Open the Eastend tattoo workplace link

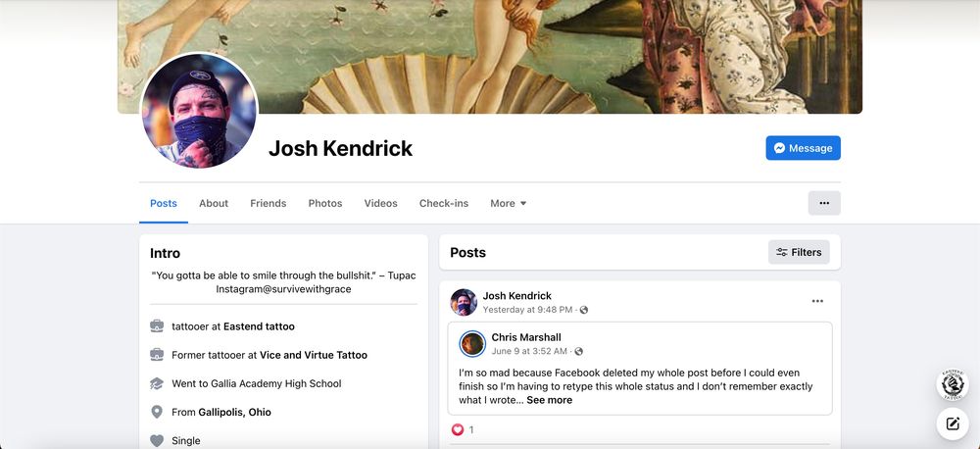pos(259,326)
